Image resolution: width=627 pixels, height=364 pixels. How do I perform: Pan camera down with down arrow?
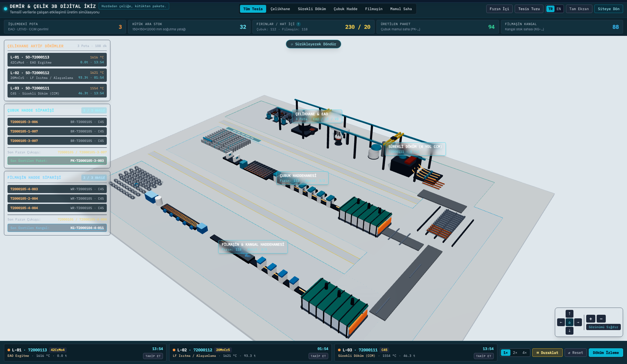569,331
